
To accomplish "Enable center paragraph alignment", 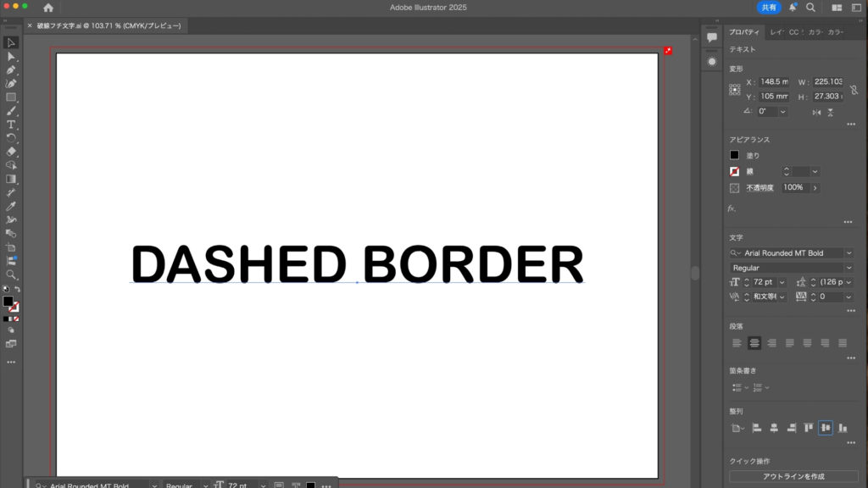I will pyautogui.click(x=754, y=343).
